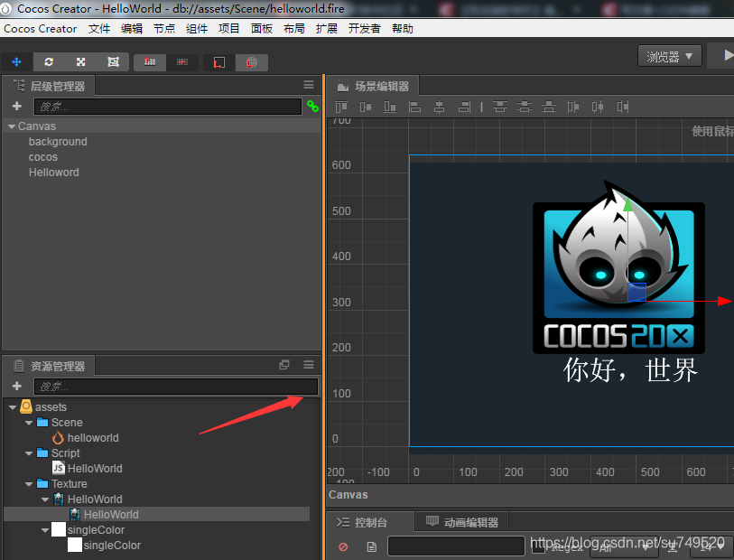The width and height of the screenshot is (734, 560).
Task: Select the HelloWorld sprite frame
Action: pos(111,515)
